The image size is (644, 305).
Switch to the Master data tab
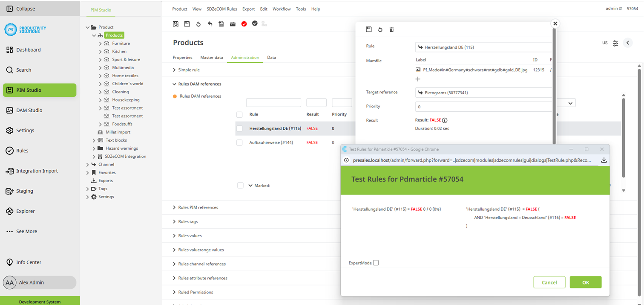tap(212, 57)
